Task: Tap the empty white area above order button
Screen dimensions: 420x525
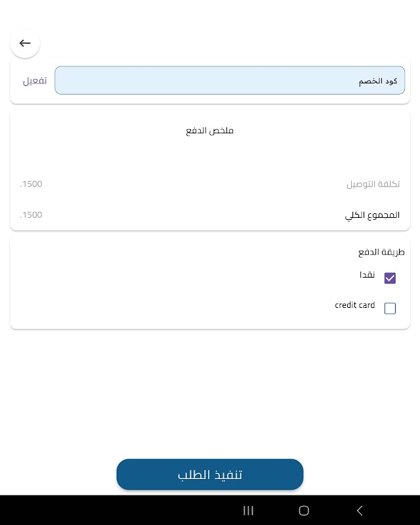Action: pos(210,394)
